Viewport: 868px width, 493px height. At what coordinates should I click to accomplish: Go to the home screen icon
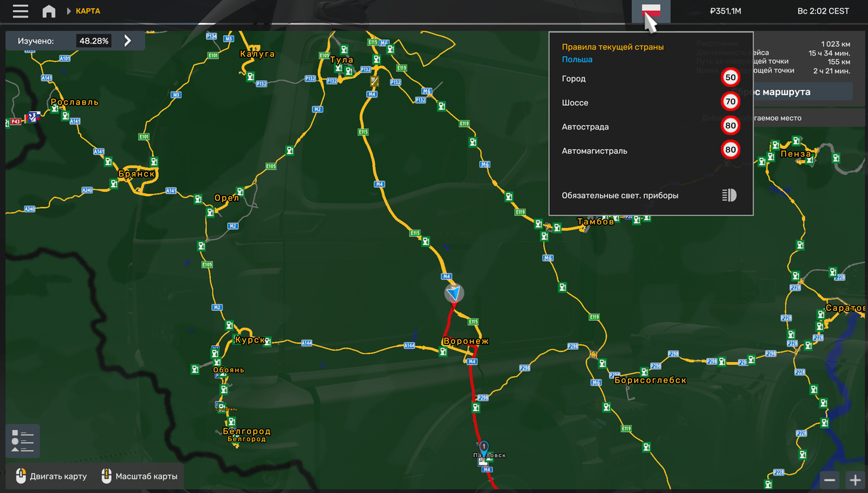point(49,11)
